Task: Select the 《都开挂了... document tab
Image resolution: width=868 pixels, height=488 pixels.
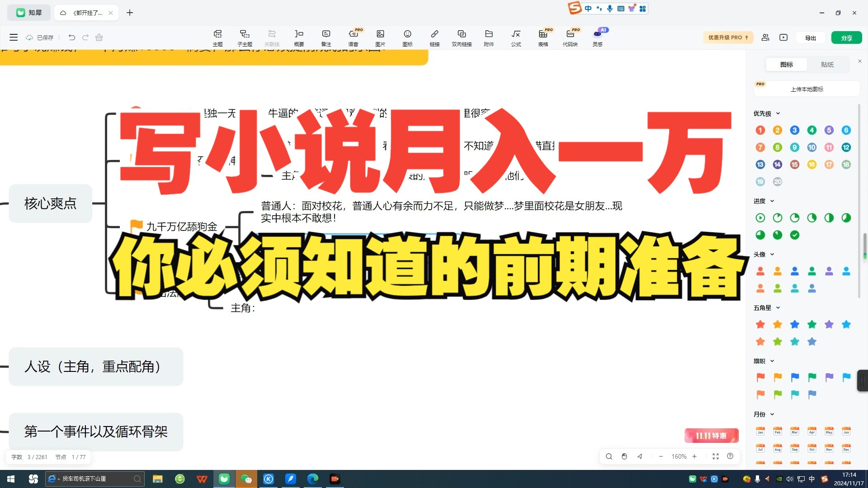Action: click(86, 13)
